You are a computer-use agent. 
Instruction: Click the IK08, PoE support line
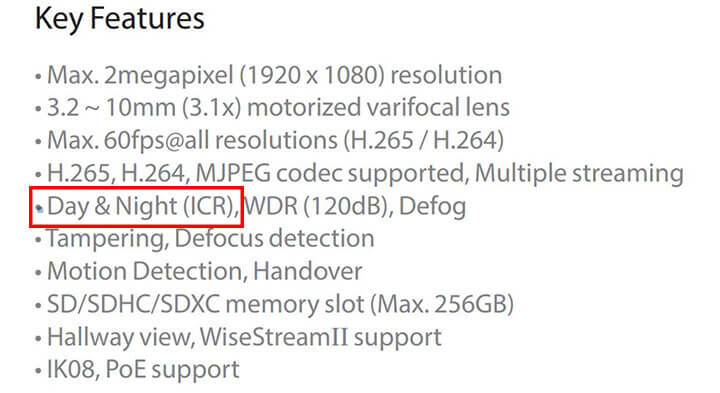pyautogui.click(x=143, y=370)
